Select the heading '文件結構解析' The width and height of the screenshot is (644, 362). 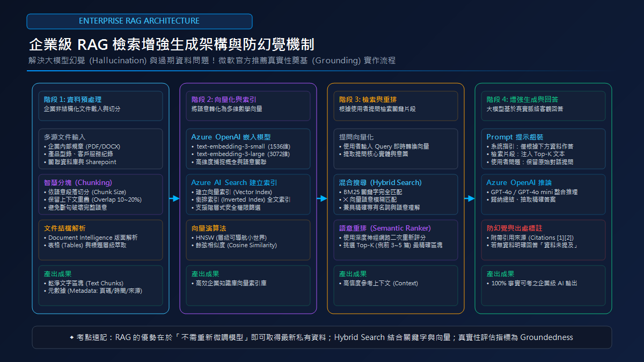click(65, 228)
